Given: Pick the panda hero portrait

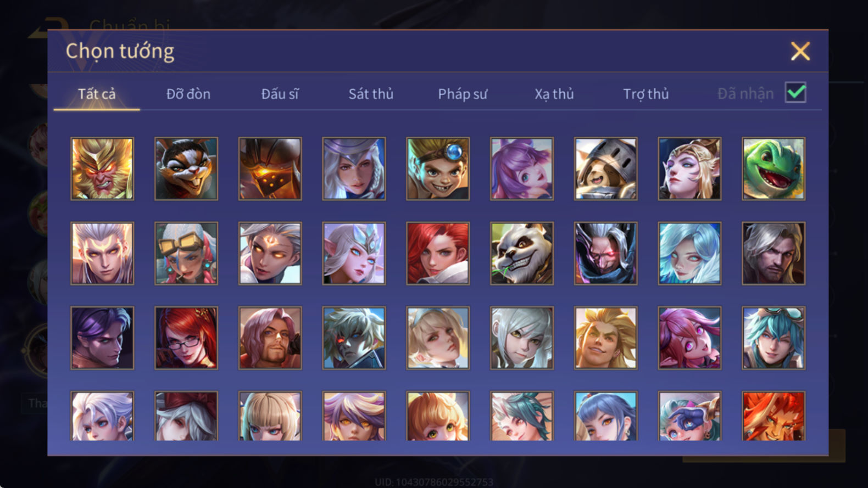Looking at the screenshot, I should coord(522,253).
